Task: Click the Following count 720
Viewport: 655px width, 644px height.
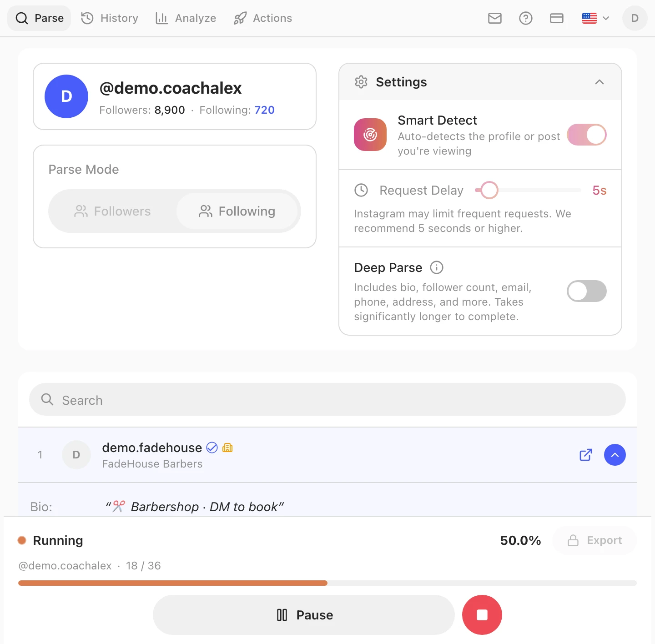Action: coord(264,110)
